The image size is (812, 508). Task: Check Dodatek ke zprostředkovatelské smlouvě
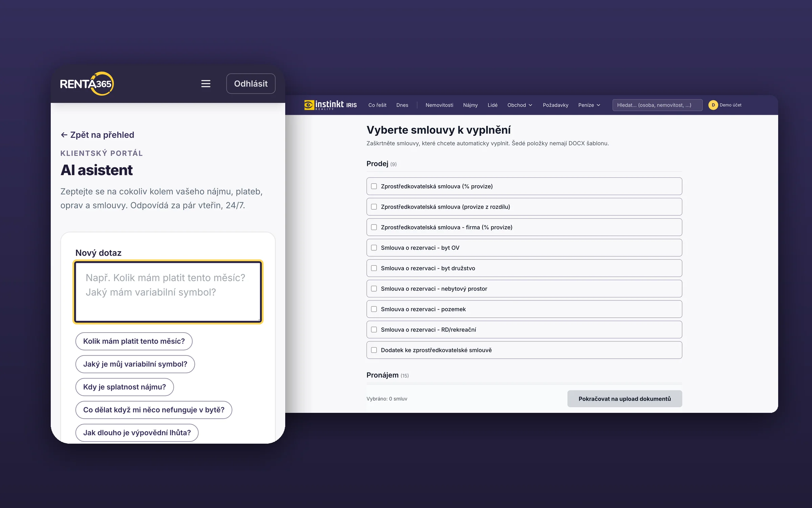coord(374,350)
